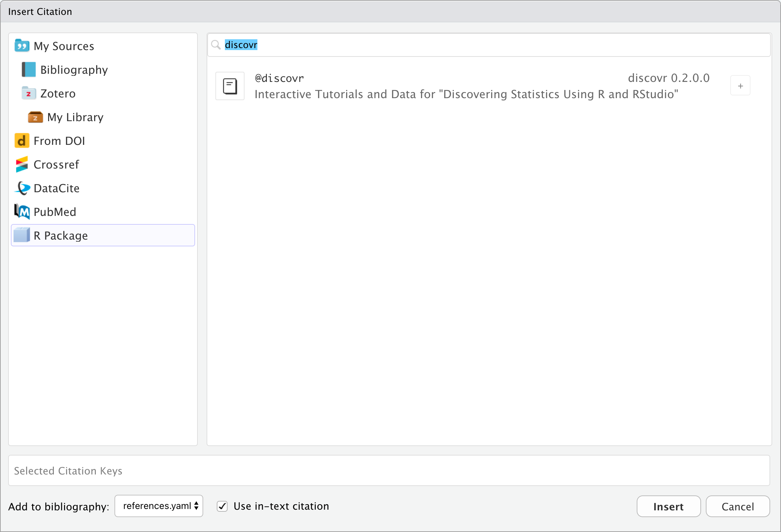Choose the From DOI source icon

click(x=22, y=141)
